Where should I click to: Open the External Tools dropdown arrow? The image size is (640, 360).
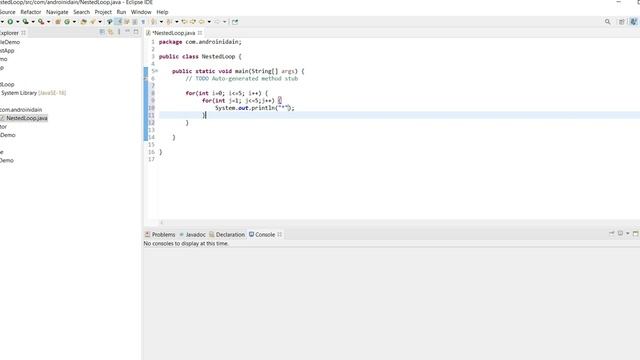pyautogui.click(x=49, y=22)
